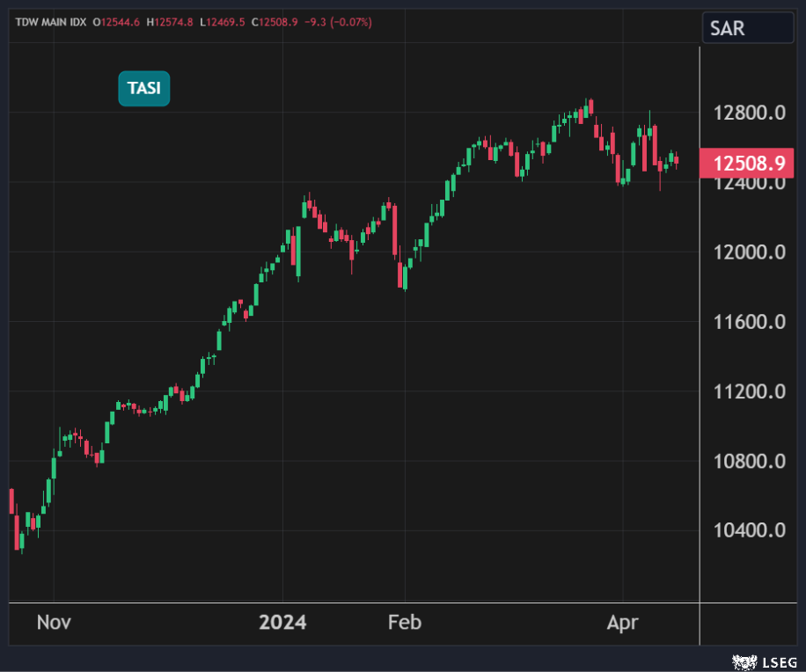The width and height of the screenshot is (806, 672).
Task: Click the 12800.0 price axis label
Action: [x=750, y=113]
